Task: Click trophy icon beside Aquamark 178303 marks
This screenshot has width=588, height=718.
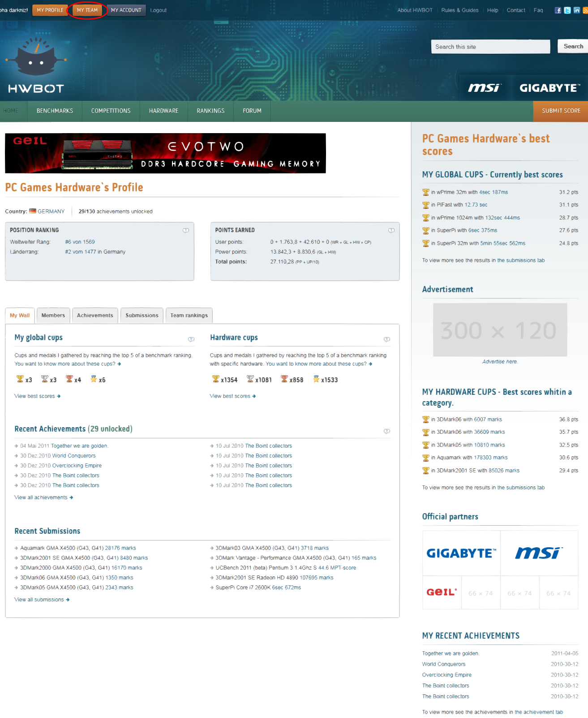Action: 426,458
